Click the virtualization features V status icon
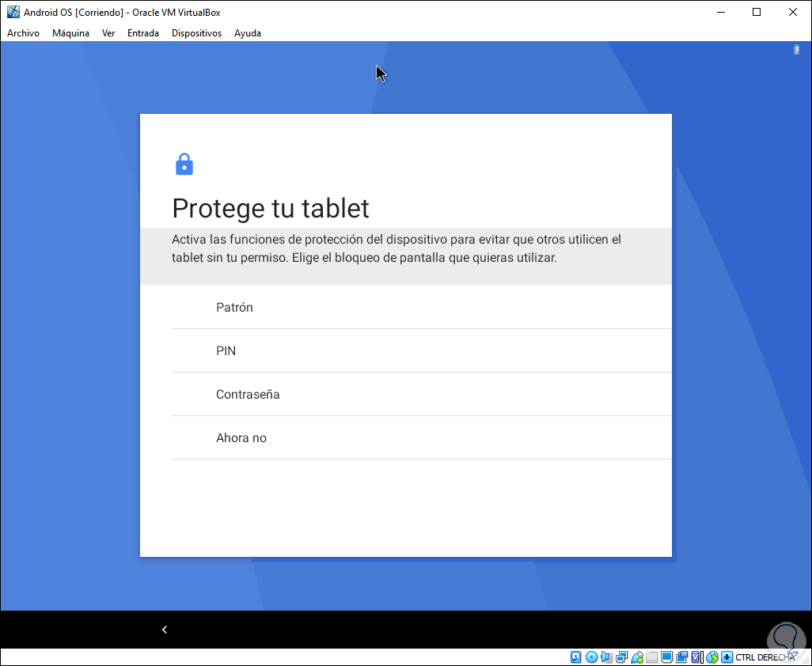Viewport: 812px width, 666px height. click(696, 657)
